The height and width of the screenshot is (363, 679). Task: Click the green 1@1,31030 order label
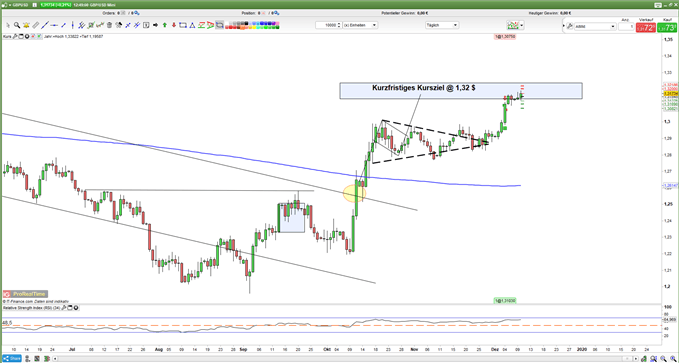(x=505, y=300)
